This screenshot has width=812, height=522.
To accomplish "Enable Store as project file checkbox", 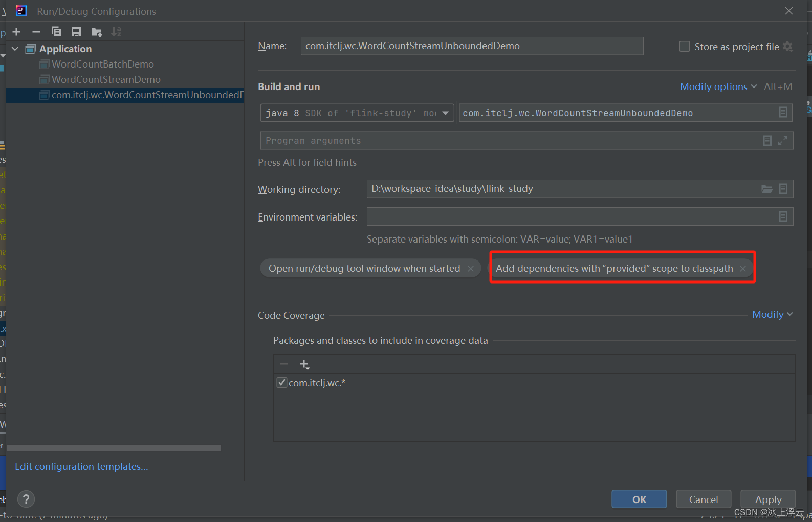I will (x=684, y=47).
